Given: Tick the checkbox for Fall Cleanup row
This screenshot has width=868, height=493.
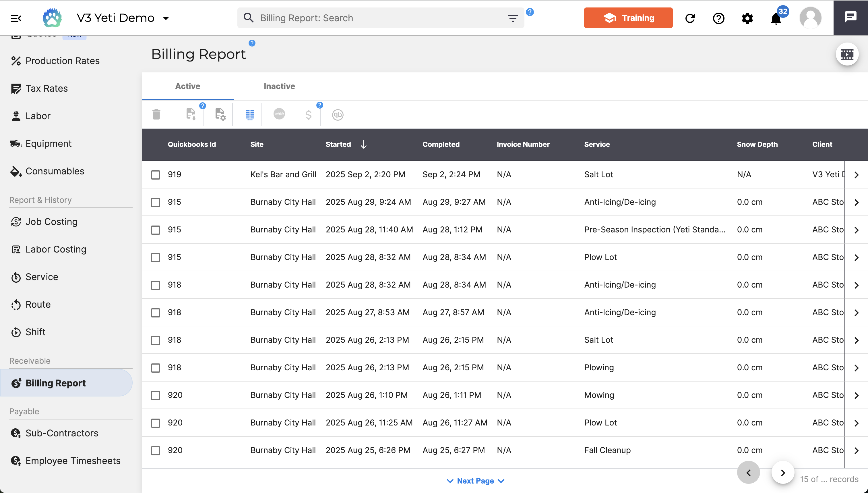Looking at the screenshot, I should point(156,451).
